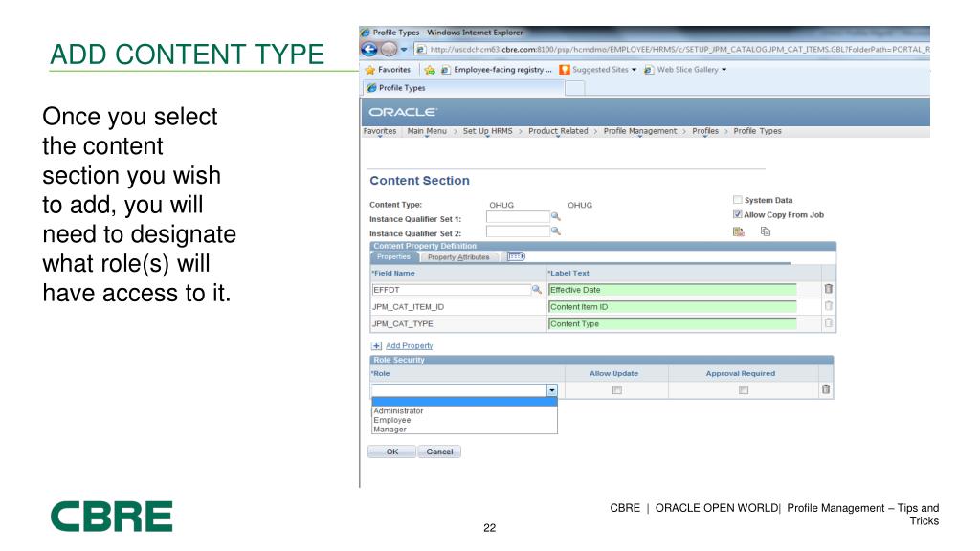Click the grid icon below Allow Copy From Job
The height and width of the screenshot is (551, 980).
click(x=738, y=231)
